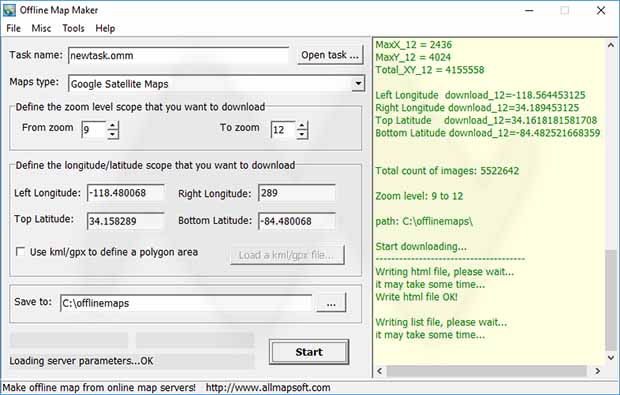Click the Right Longitude field
Screen dimensions: 620x395
point(297,193)
